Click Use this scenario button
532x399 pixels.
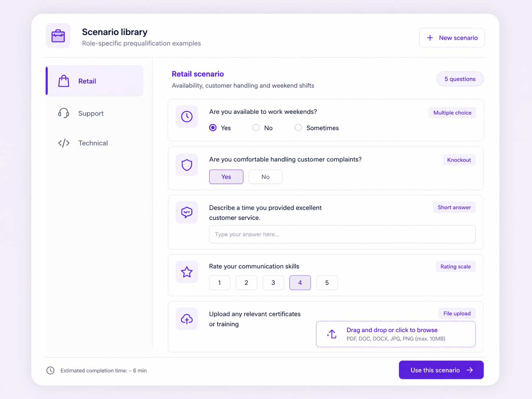[441, 370]
